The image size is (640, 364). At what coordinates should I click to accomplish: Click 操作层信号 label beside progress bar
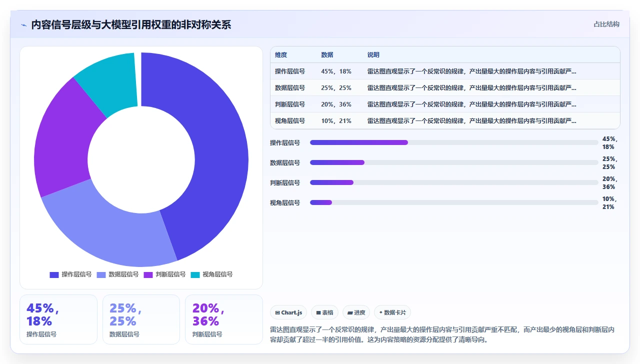[285, 142]
